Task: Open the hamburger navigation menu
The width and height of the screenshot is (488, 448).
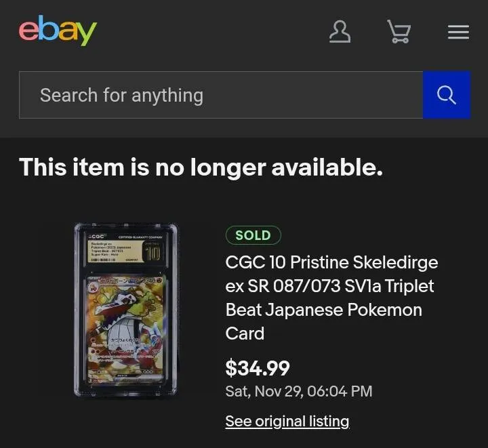Action: [x=458, y=32]
